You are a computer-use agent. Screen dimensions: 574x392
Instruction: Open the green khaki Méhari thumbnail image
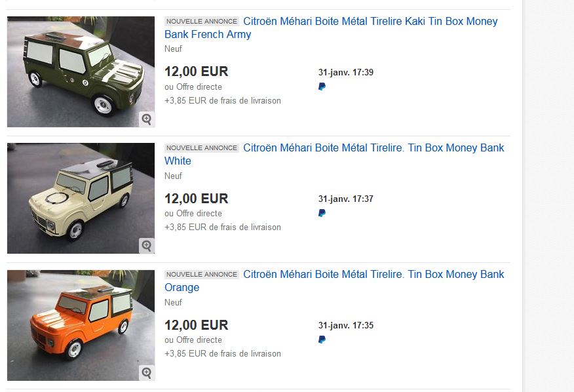pos(81,72)
